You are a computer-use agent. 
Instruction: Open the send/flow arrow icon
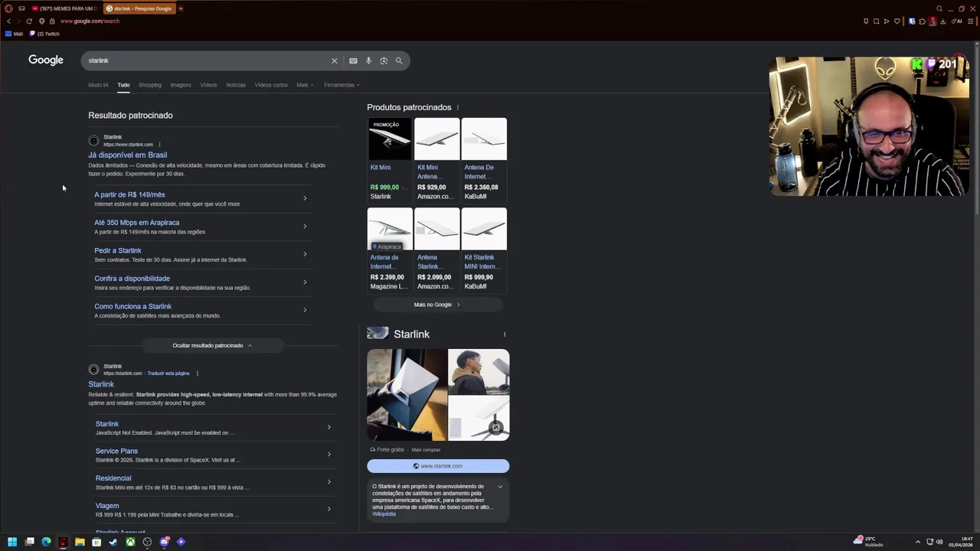tap(887, 21)
